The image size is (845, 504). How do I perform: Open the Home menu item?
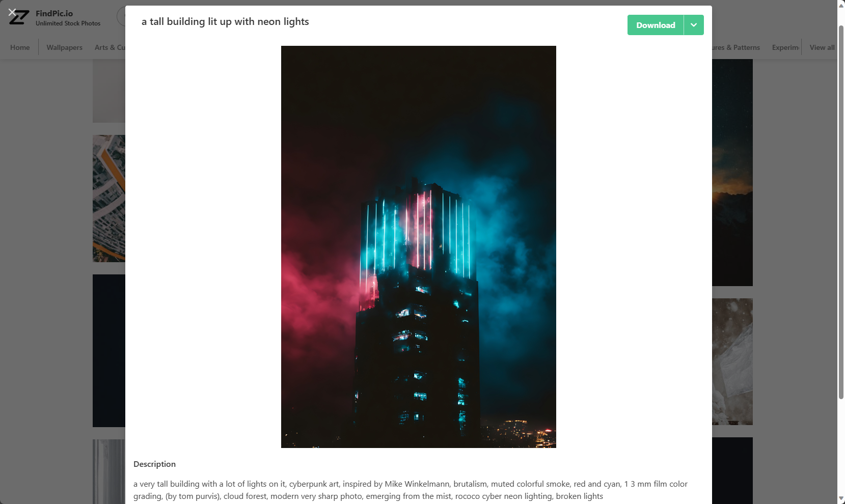click(20, 47)
